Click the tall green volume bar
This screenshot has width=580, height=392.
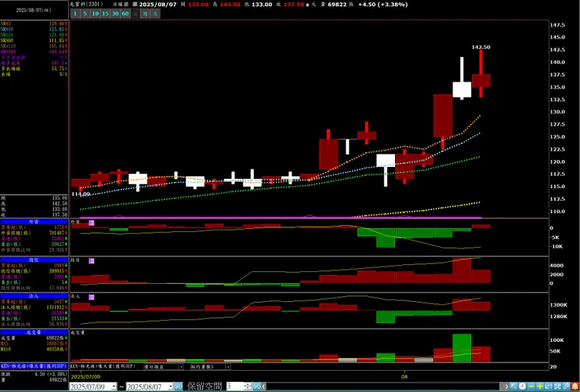462,348
